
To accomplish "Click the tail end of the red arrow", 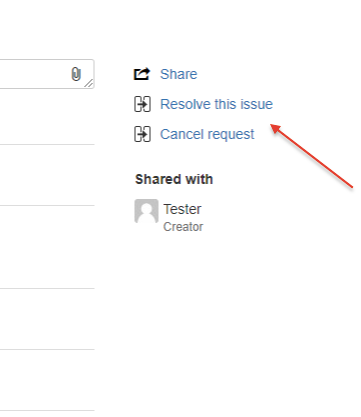I will coord(352,188).
